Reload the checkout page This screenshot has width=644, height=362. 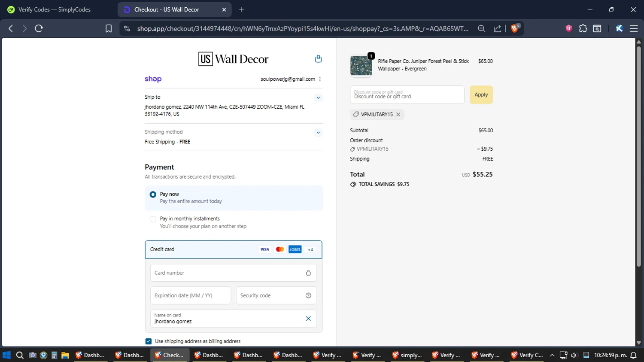39,28
